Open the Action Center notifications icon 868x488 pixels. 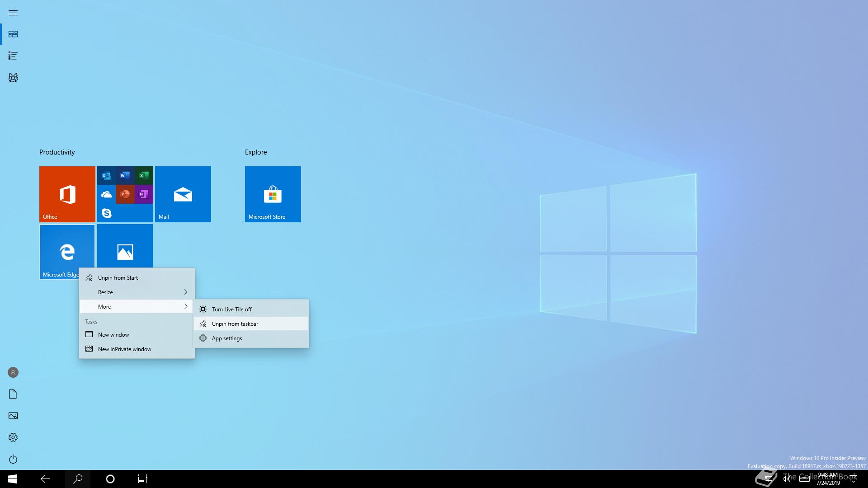pos(853,479)
